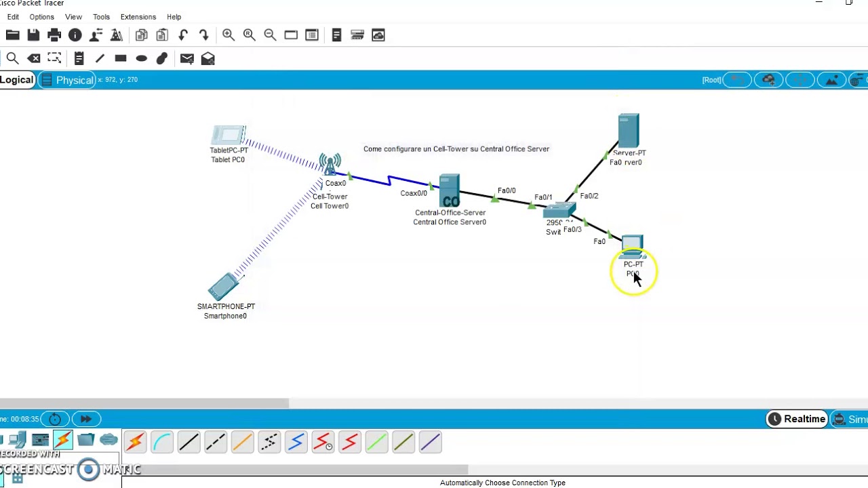Viewport: 868px width, 488px height.
Task: Add a Complex PDU with the open envelope
Action: point(208,58)
